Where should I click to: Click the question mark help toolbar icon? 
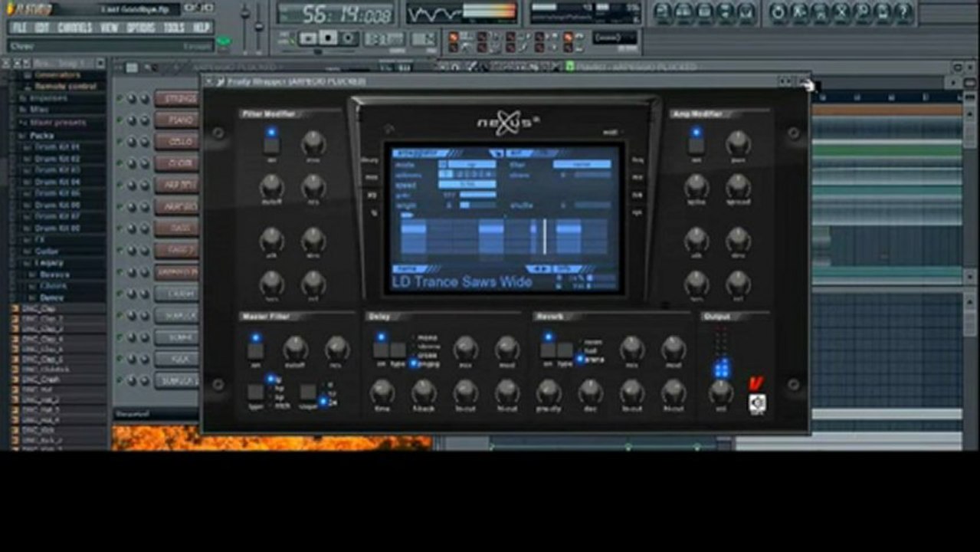point(903,13)
